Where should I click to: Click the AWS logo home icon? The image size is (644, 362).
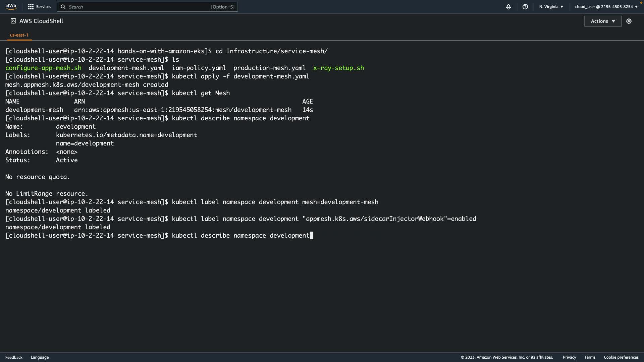click(x=11, y=7)
